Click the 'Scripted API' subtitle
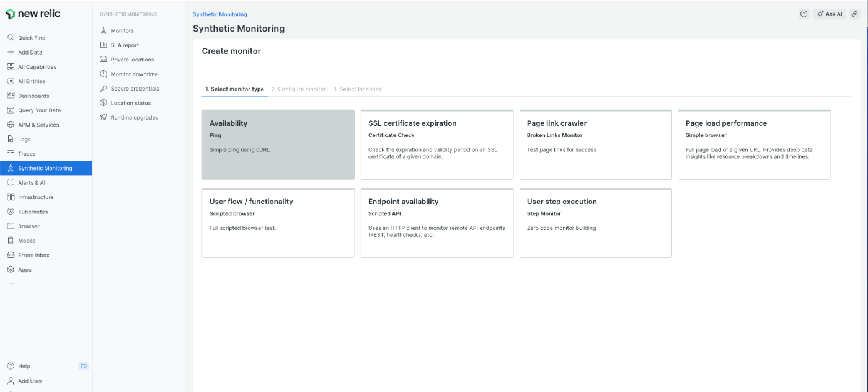 pos(384,213)
